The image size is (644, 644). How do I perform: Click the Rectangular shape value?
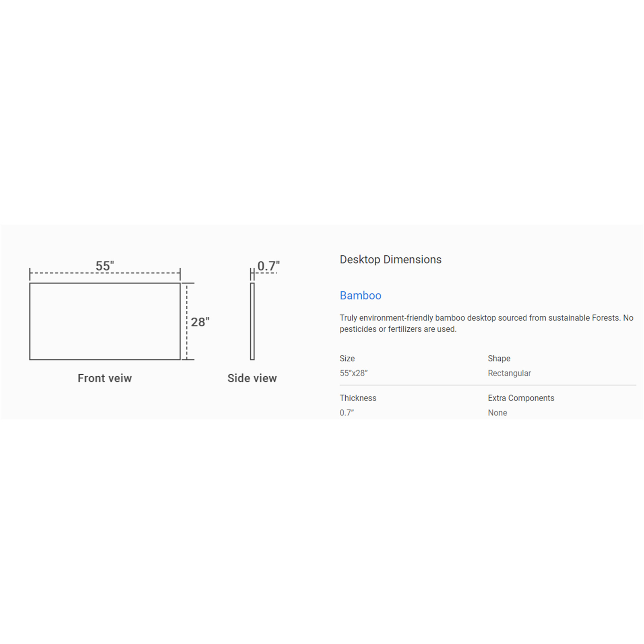[509, 373]
